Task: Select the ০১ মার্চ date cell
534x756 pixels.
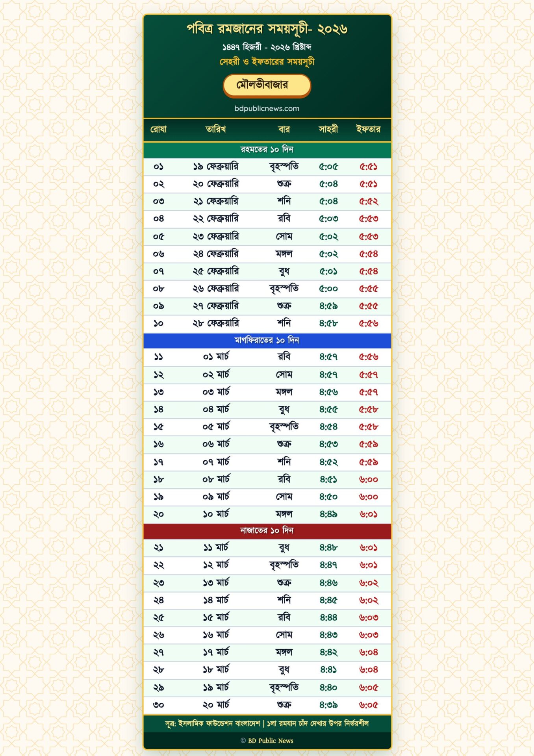Action: pyautogui.click(x=215, y=357)
